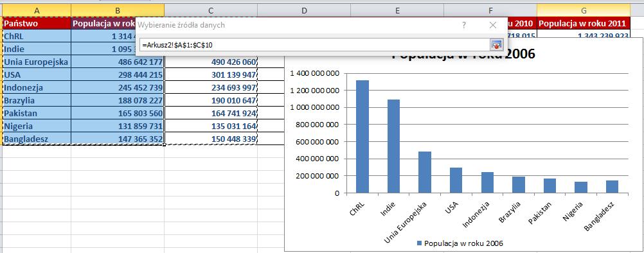644x253 pixels.
Task: Click cell with value 165 803 560
Action: (118, 113)
